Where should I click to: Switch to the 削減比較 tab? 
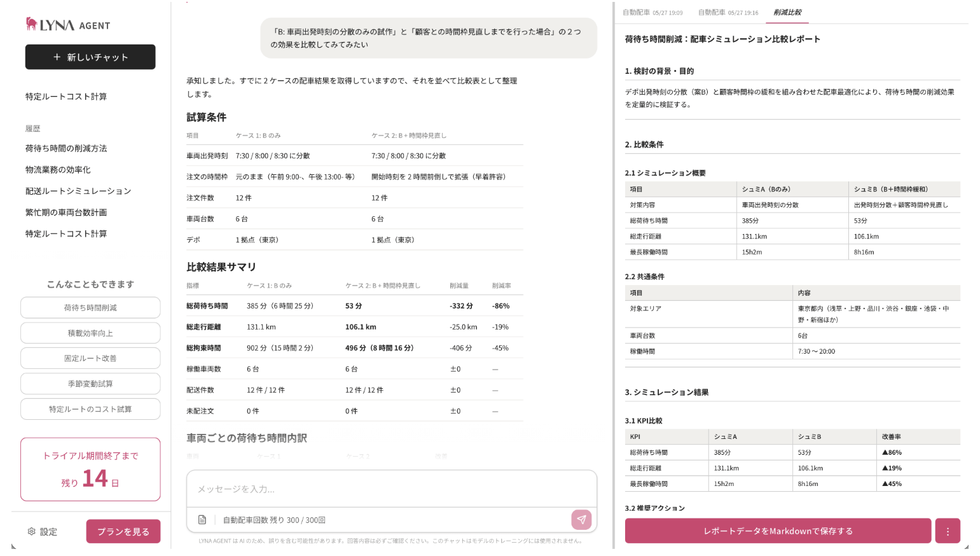(787, 12)
